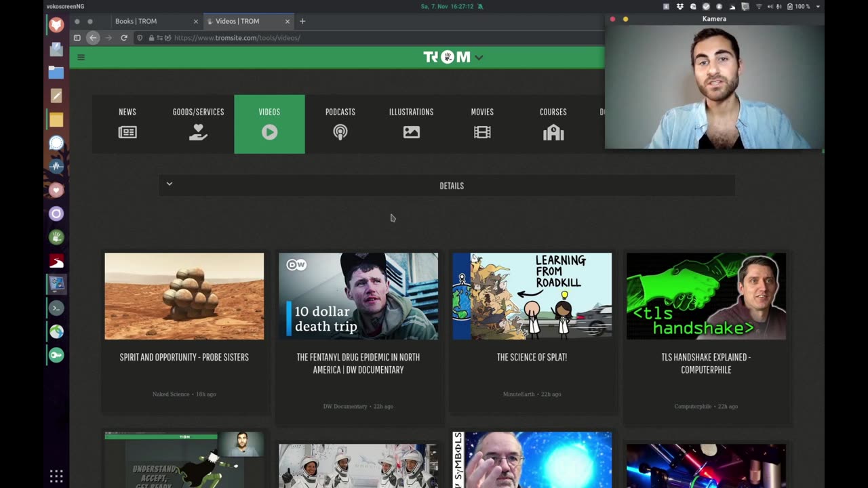Open the volume indicator in top bar

(x=771, y=6)
